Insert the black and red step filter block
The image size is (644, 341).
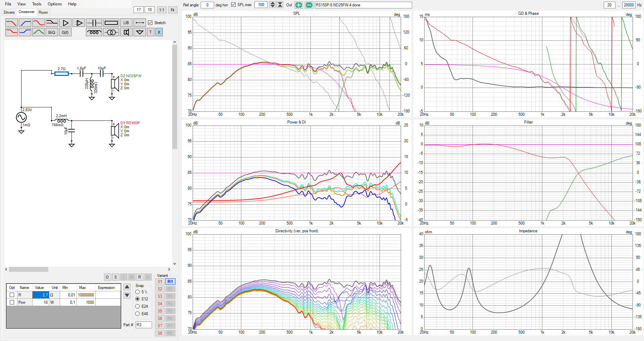[52, 23]
